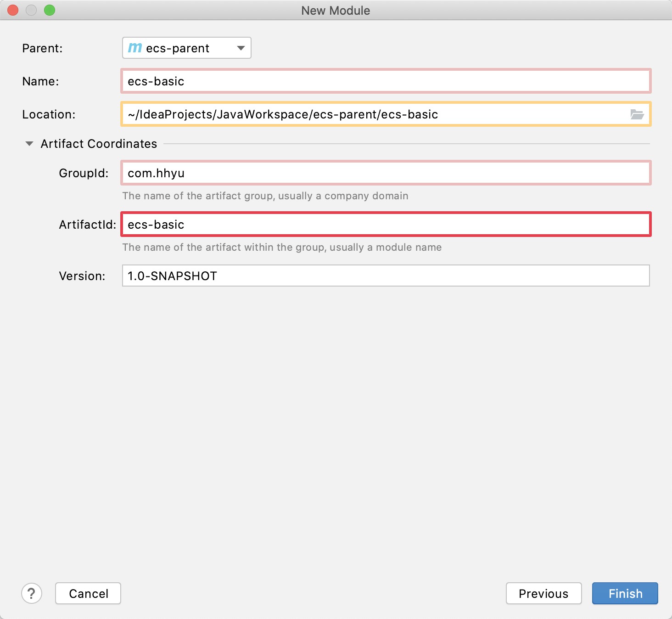Edit the Version field
672x619 pixels.
(386, 276)
